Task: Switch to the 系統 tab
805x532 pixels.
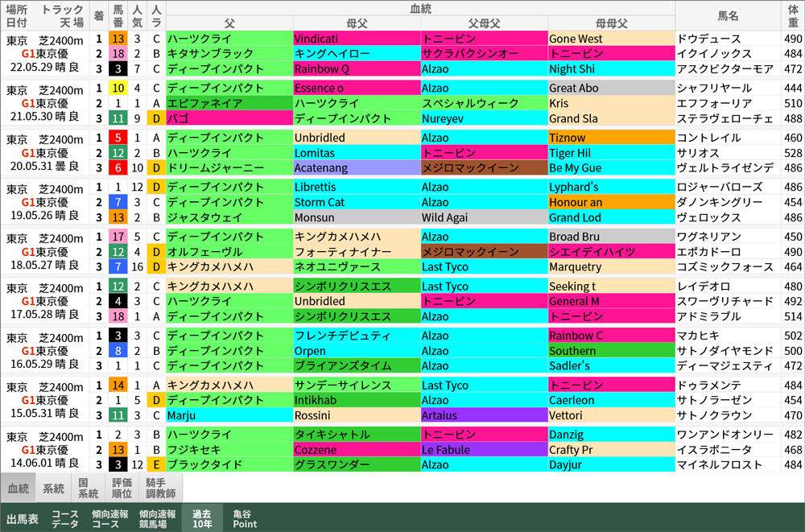Action: 54,488
